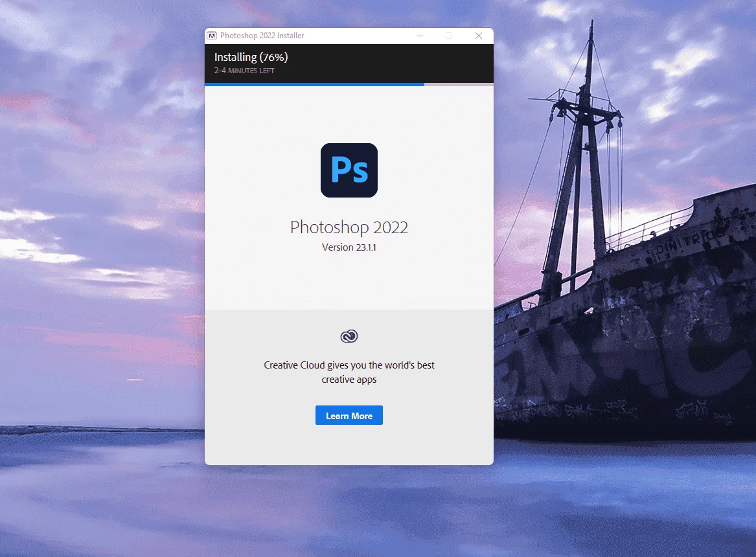The height and width of the screenshot is (557, 756).
Task: Click the "Photoshop 2022" product title
Action: [349, 227]
